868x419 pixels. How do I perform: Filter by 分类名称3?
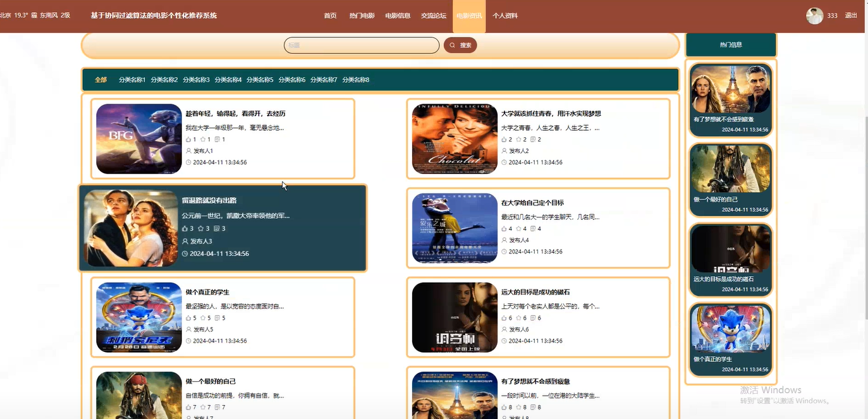[x=196, y=80]
